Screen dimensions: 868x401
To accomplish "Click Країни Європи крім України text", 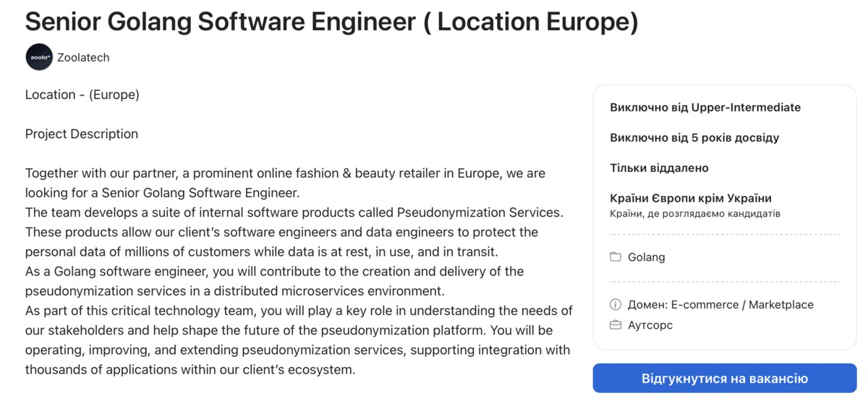I will [691, 198].
